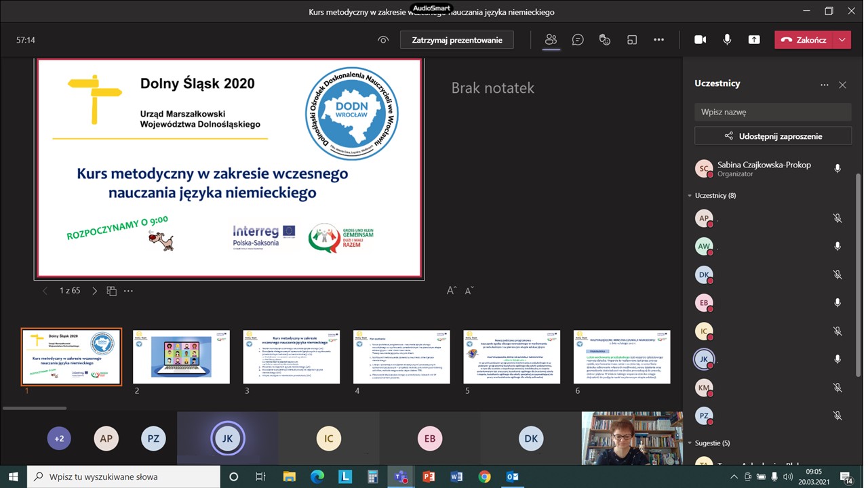Open the slide grid view icon
The image size is (868, 488).
(x=112, y=291)
